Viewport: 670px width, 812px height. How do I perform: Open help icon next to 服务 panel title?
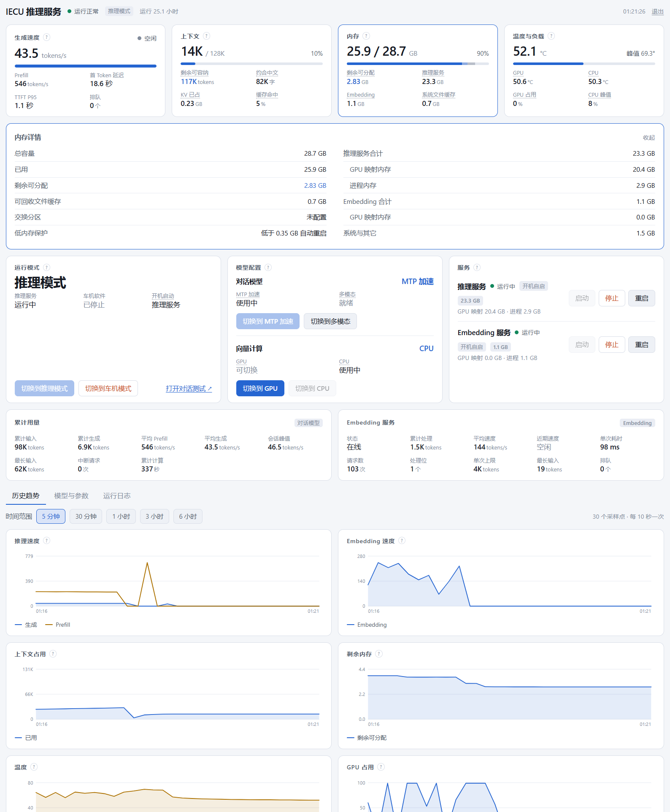(477, 267)
